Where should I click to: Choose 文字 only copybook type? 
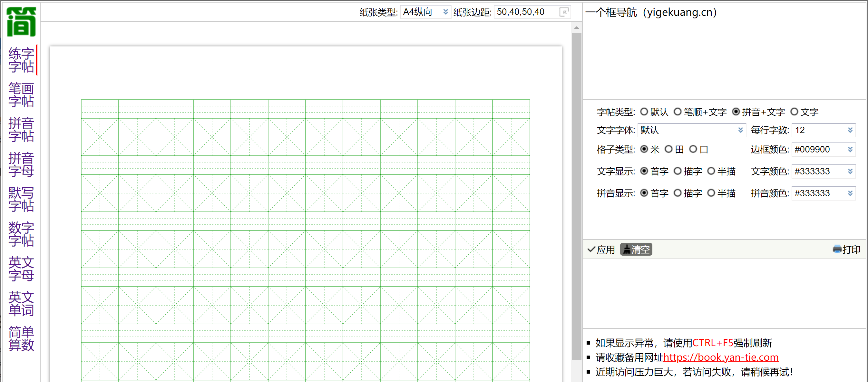coord(794,112)
